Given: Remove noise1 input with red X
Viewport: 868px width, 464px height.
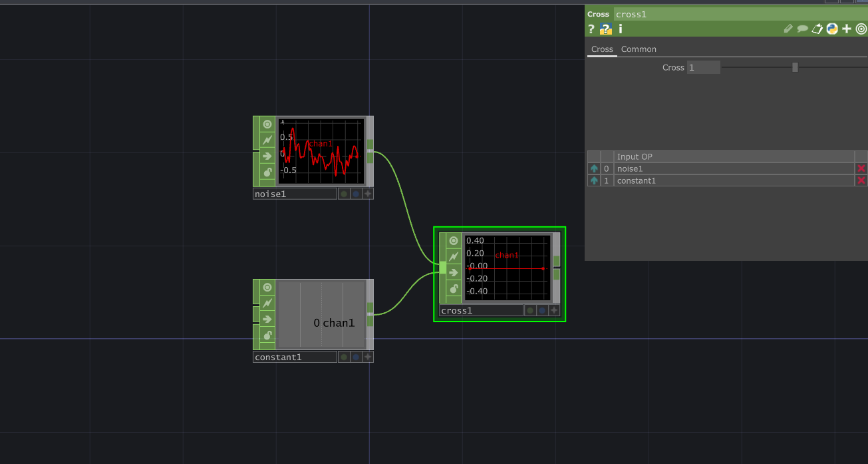Looking at the screenshot, I should point(861,169).
